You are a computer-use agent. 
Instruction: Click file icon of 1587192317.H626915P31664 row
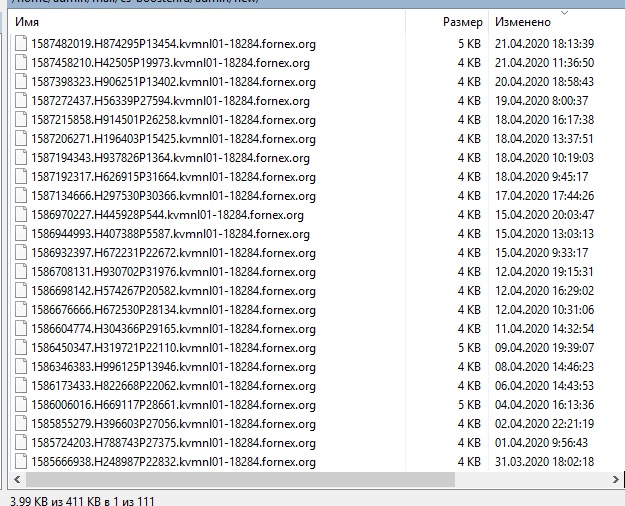[21, 177]
